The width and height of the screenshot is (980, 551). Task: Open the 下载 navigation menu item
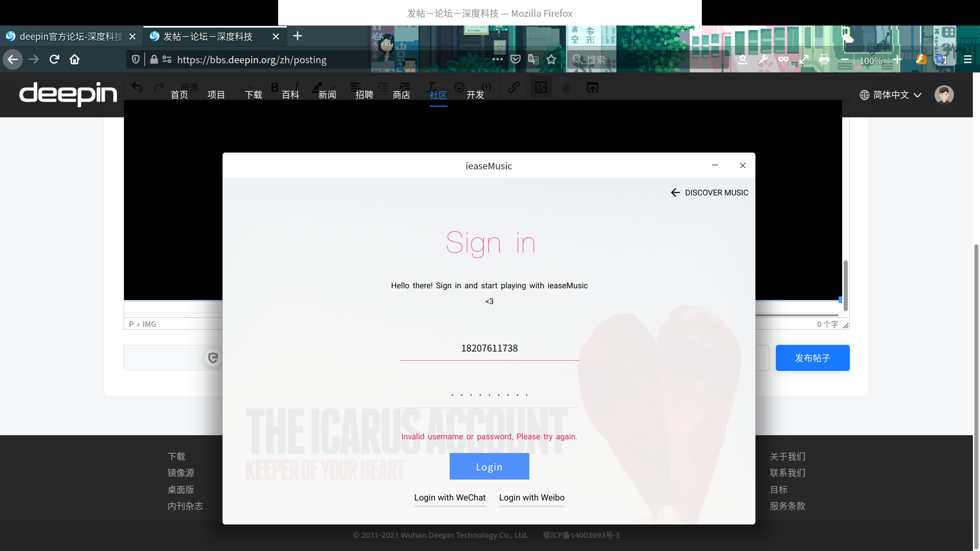click(253, 95)
